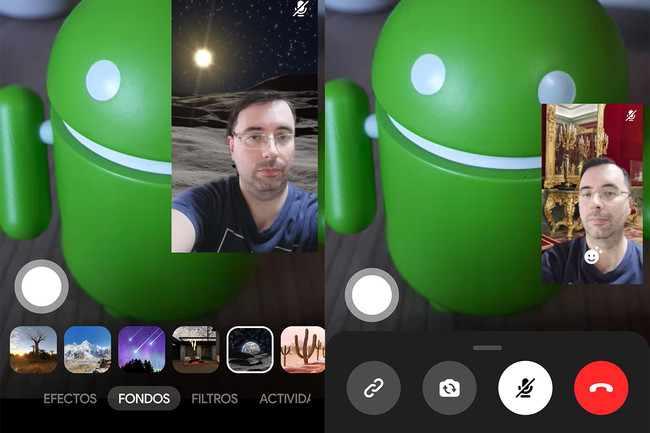650x433 pixels.
Task: Open the ACTIVIDA tab
Action: (x=285, y=399)
